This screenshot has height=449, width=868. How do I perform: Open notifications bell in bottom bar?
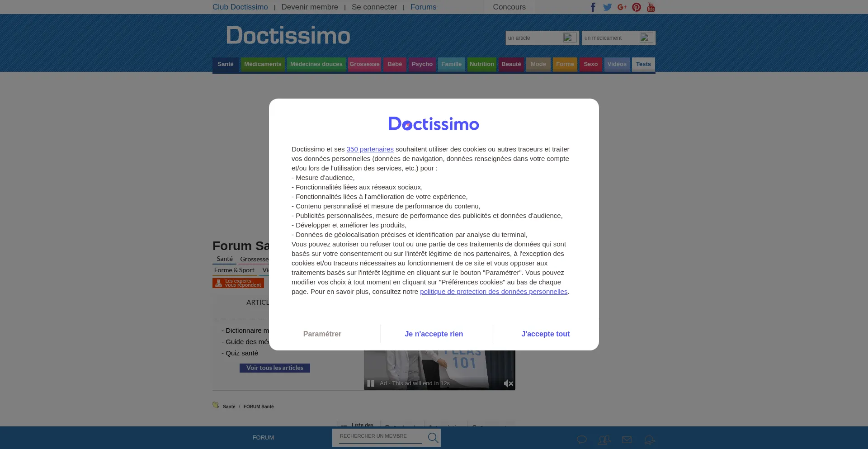(649, 440)
